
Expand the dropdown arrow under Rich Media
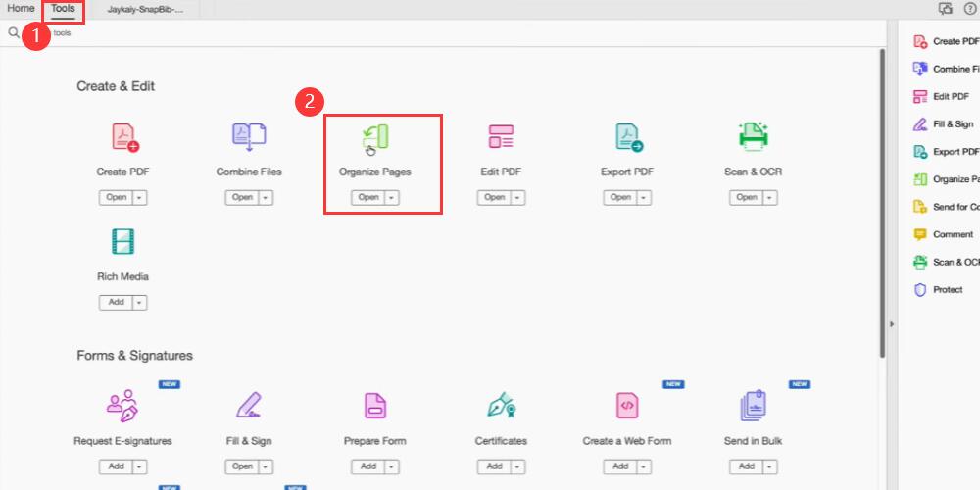pyautogui.click(x=139, y=303)
